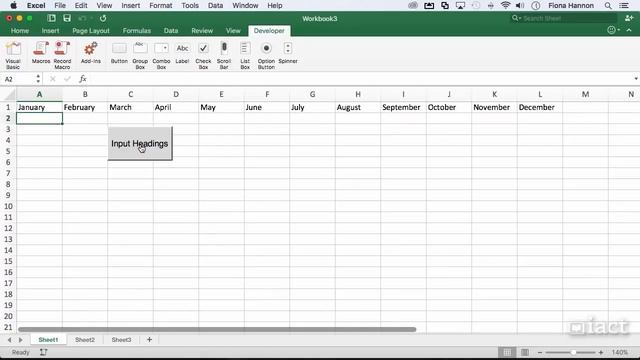The image size is (640, 360).
Task: Open the search options dropdown
Action: [516, 18]
